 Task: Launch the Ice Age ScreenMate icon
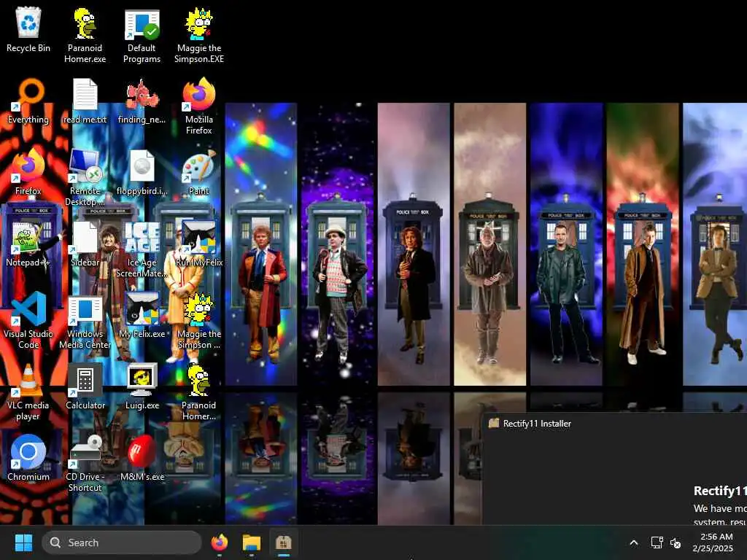[142, 249]
